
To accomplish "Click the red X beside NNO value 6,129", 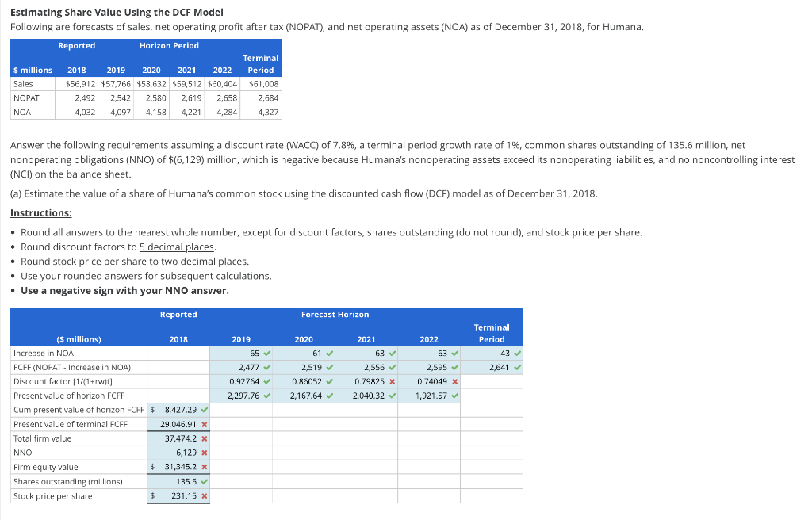I will tap(205, 453).
